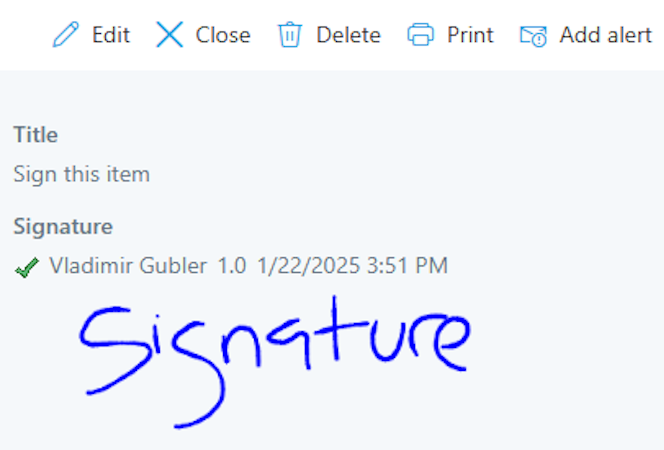Click the blue X Close icon
664x450 pixels.
coord(169,34)
